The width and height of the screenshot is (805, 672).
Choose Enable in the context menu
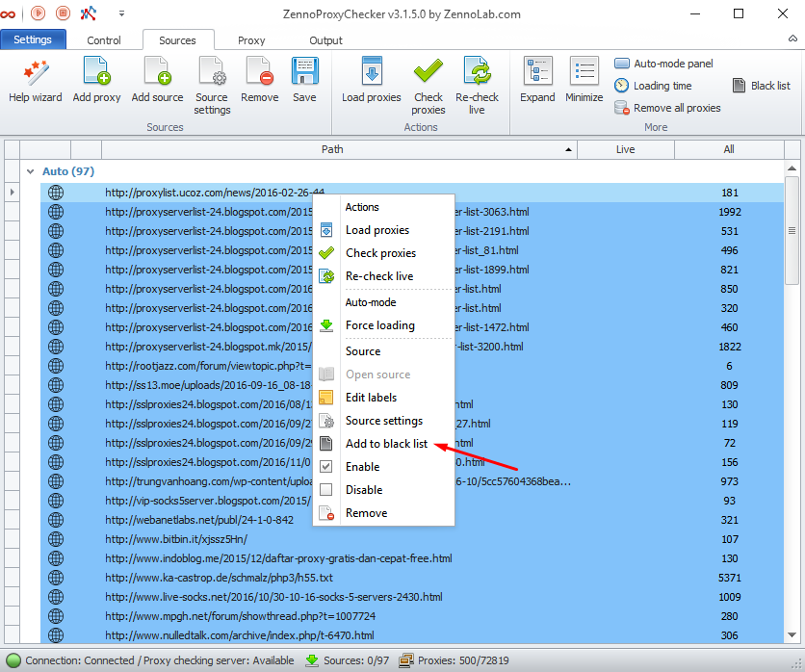(x=384, y=467)
